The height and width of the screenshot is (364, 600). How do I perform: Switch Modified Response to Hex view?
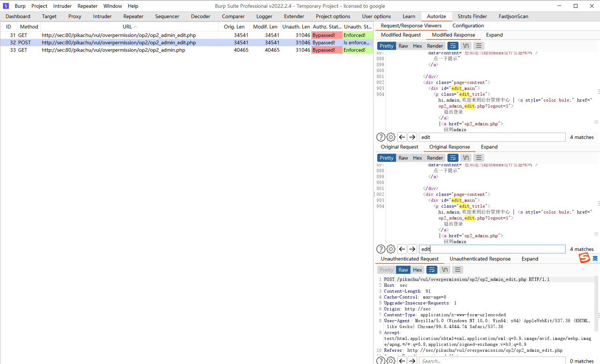(417, 46)
